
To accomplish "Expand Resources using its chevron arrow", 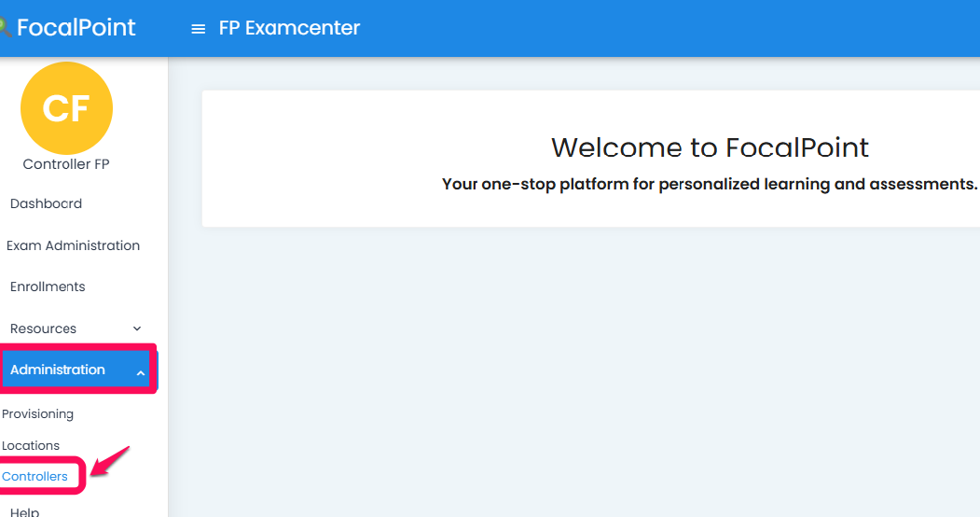I will tap(137, 328).
